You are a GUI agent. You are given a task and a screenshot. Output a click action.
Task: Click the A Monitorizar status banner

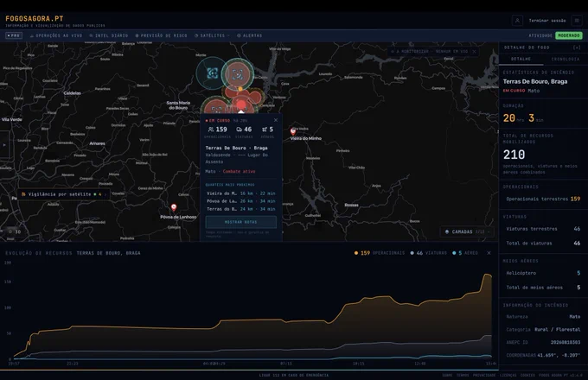432,52
